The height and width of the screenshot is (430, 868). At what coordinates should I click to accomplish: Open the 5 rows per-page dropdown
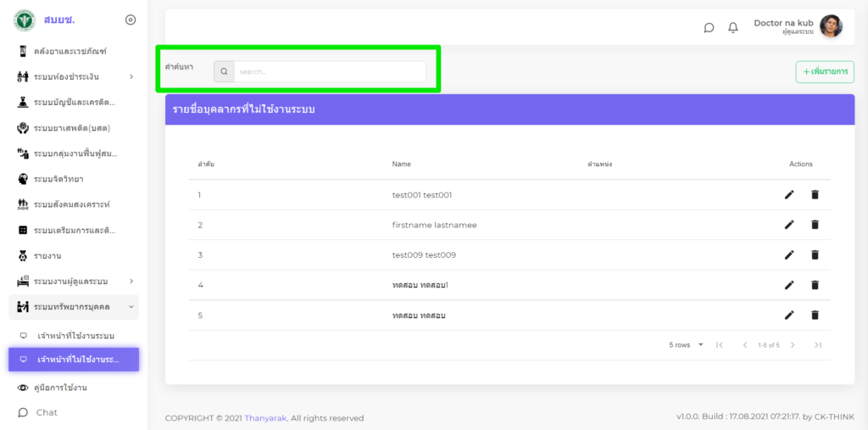(x=687, y=345)
